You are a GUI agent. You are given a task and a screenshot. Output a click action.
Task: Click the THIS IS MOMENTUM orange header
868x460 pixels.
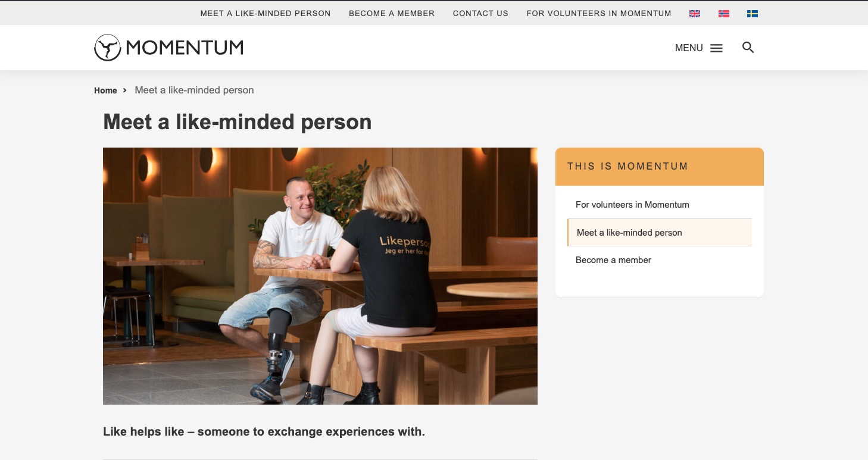tap(660, 167)
